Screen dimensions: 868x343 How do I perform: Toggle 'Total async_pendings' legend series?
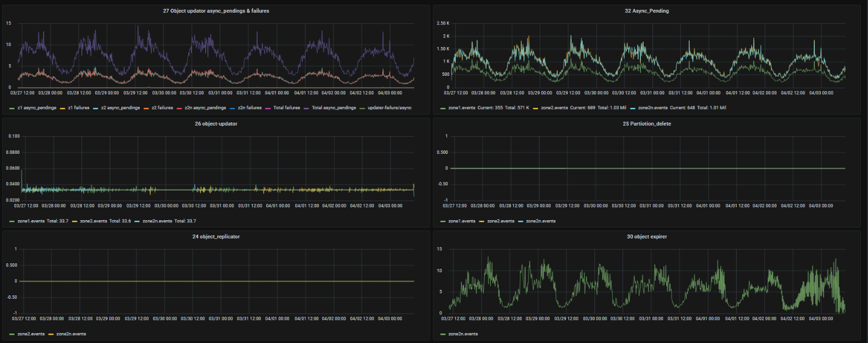332,107
